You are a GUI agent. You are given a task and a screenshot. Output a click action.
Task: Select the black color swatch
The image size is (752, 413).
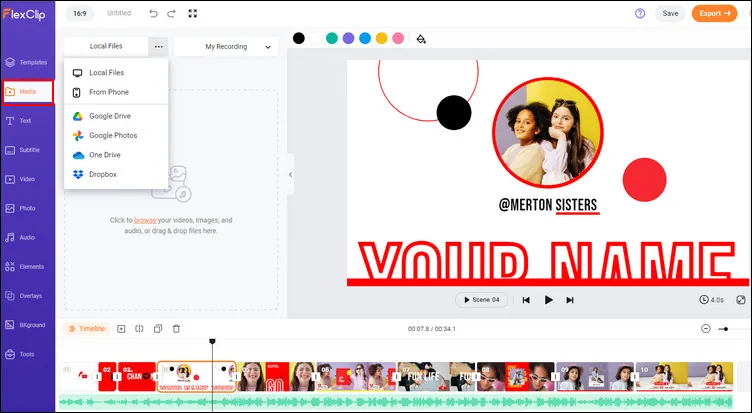(x=299, y=38)
